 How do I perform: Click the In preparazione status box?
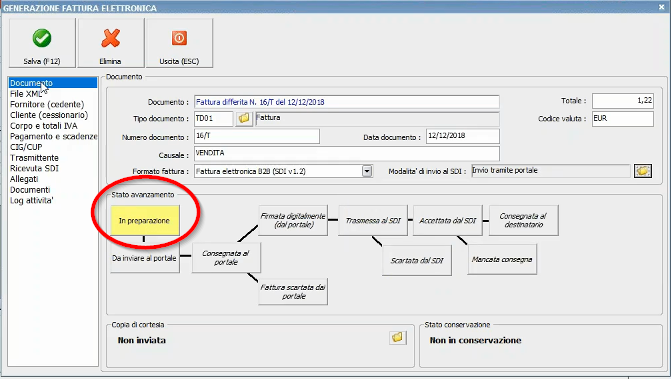pos(145,220)
